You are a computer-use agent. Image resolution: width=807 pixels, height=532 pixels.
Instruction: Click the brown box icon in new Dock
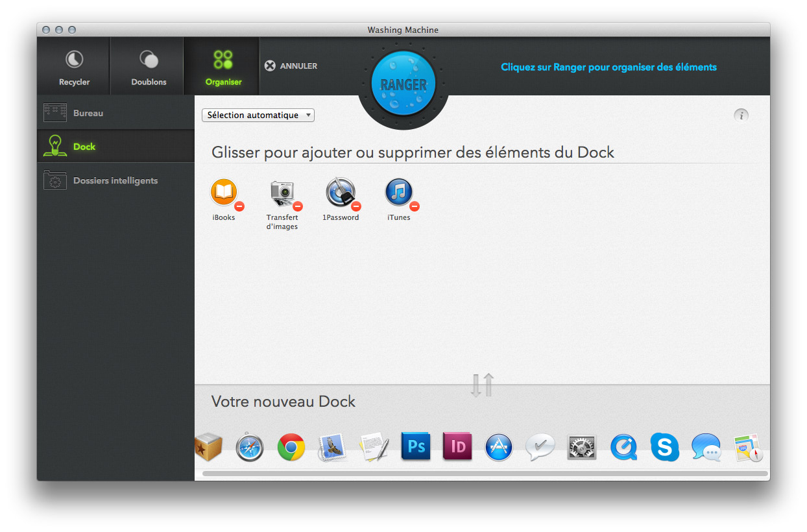(x=209, y=447)
